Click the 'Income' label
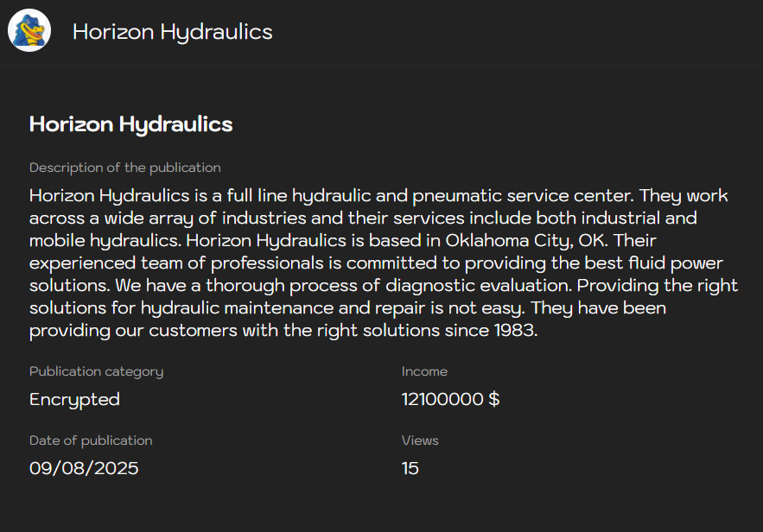 424,371
